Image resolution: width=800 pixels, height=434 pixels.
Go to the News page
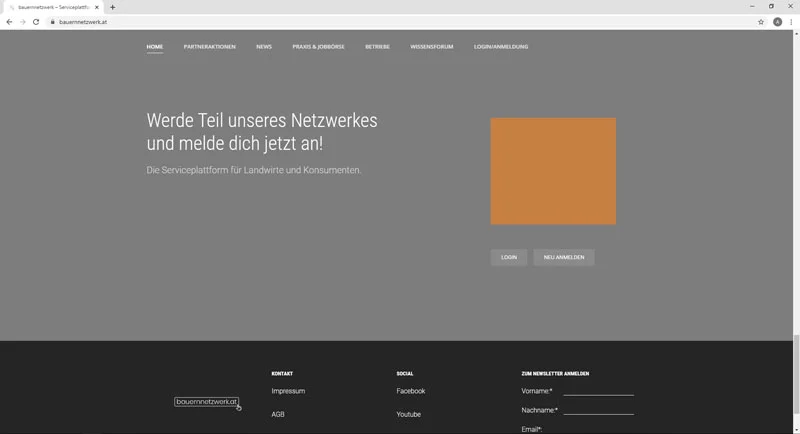(x=264, y=47)
